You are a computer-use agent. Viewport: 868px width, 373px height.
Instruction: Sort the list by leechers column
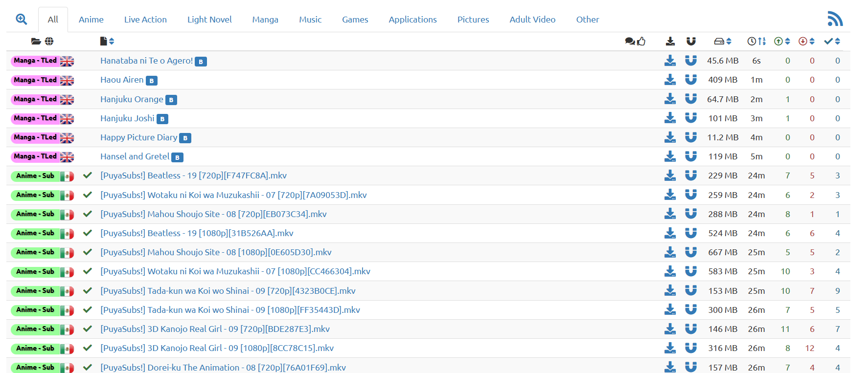[x=806, y=42]
